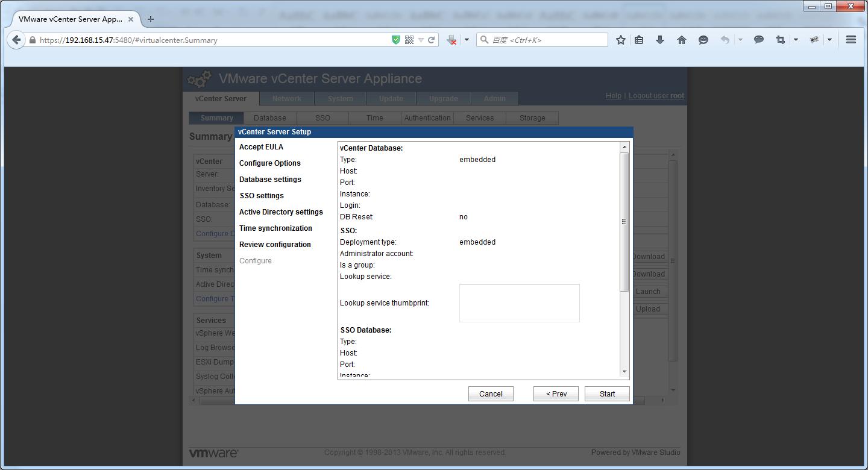This screenshot has width=868, height=470.
Task: Open the Time sub-tab
Action: 375,118
